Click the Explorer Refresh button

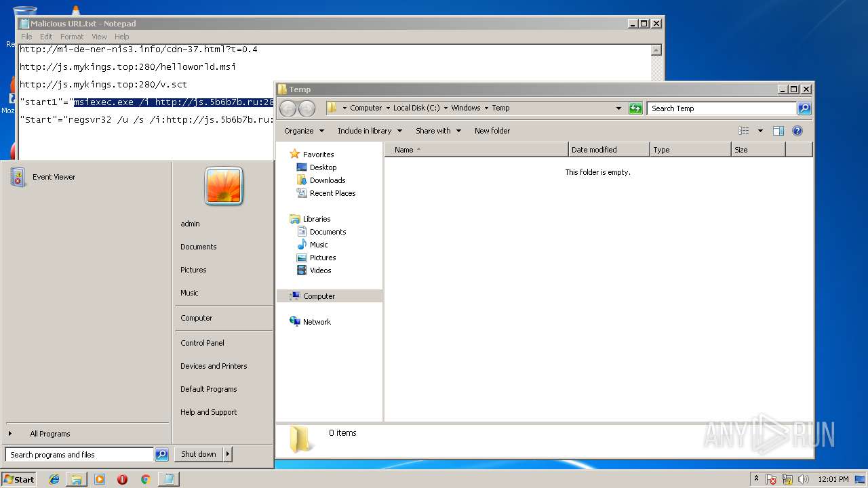(x=635, y=108)
